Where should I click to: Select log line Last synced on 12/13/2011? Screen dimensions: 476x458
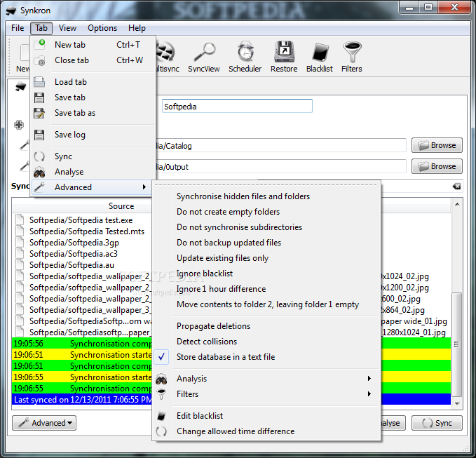[x=82, y=400]
